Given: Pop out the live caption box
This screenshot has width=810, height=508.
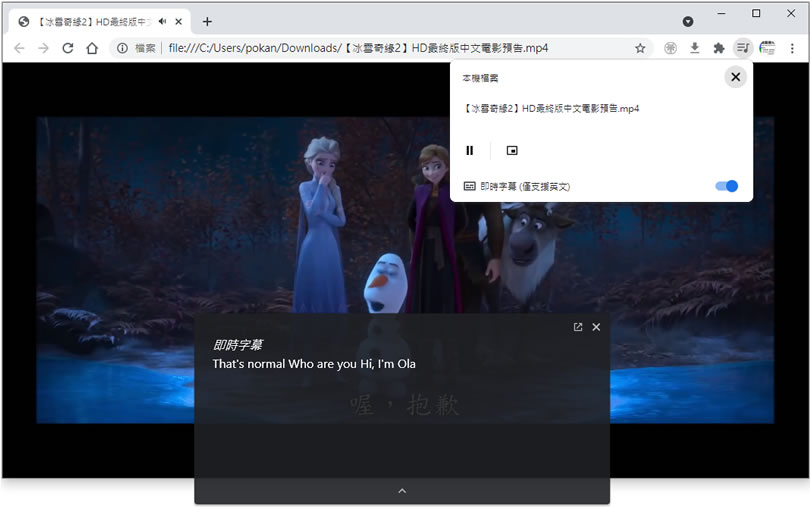Looking at the screenshot, I should pyautogui.click(x=578, y=327).
